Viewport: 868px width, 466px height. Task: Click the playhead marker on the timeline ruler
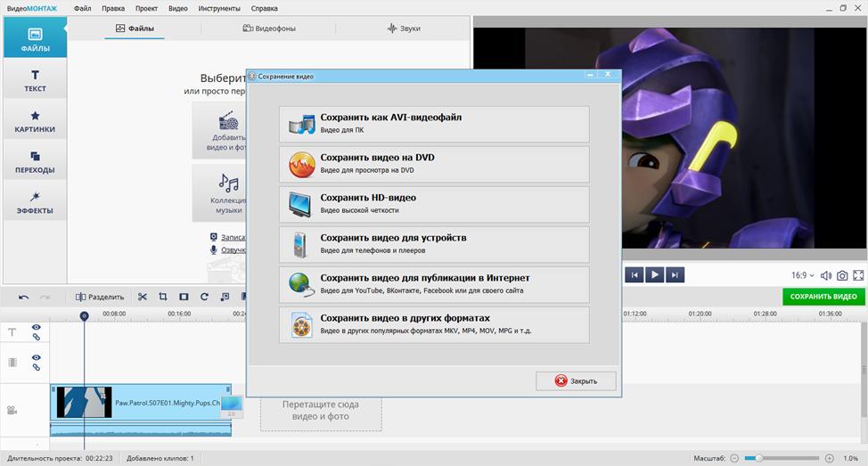coord(84,316)
